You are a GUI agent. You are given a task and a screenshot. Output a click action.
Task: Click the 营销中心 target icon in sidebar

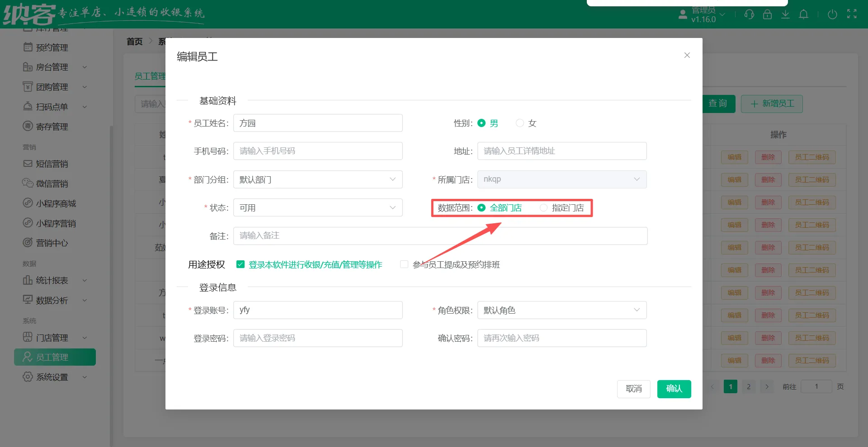coord(28,243)
